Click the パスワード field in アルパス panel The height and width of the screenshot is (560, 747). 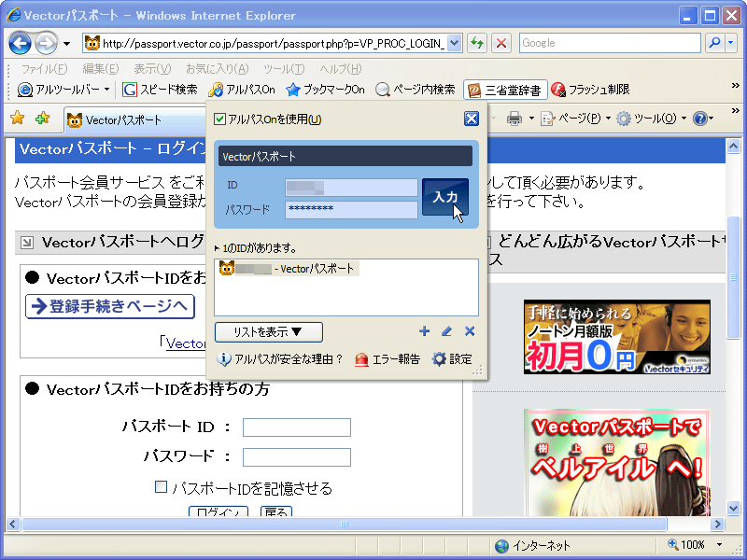[x=352, y=209]
